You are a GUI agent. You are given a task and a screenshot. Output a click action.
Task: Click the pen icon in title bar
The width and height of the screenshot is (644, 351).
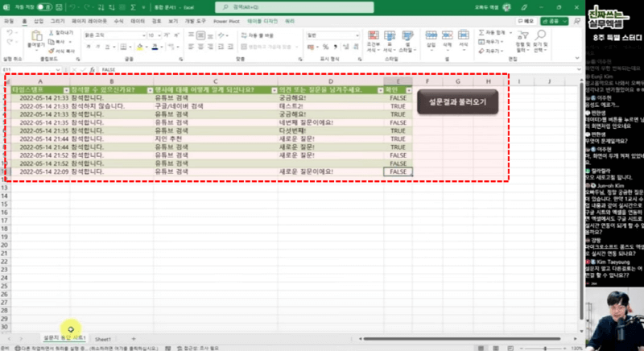(524, 7)
